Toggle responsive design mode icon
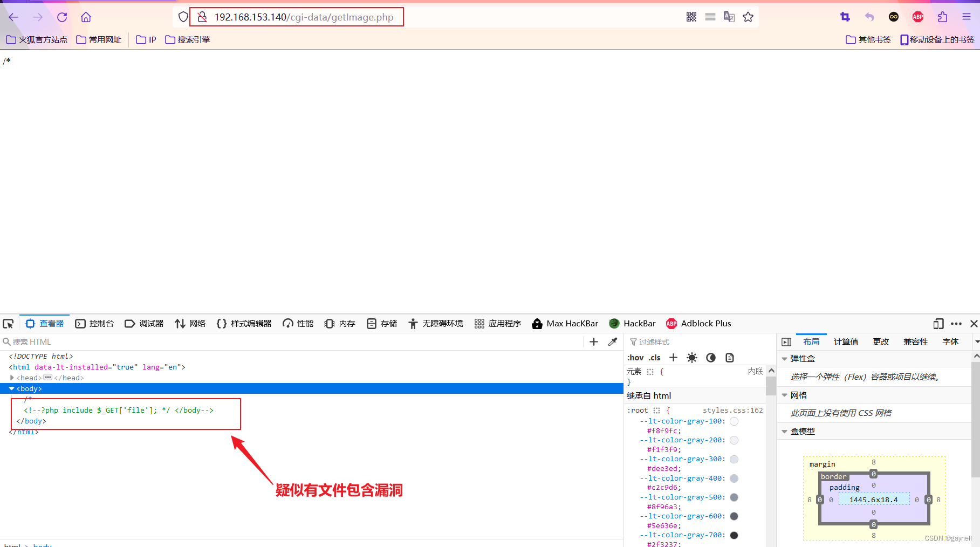 click(x=938, y=324)
